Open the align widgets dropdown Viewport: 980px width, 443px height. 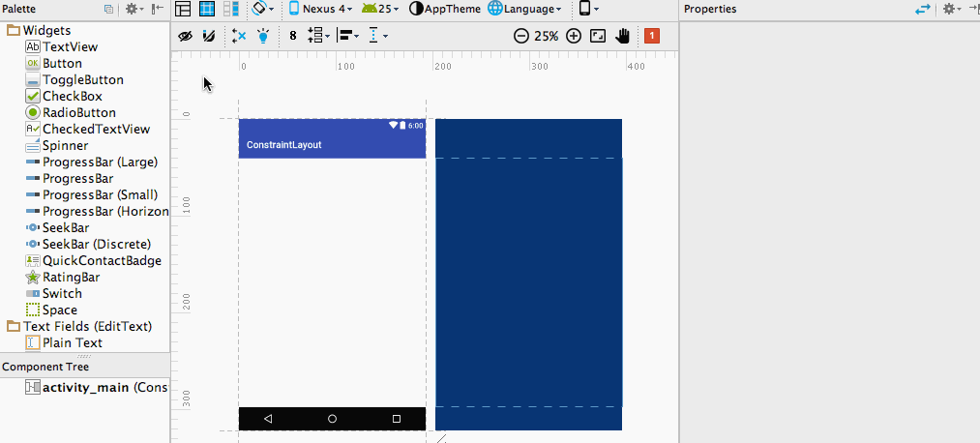(348, 36)
